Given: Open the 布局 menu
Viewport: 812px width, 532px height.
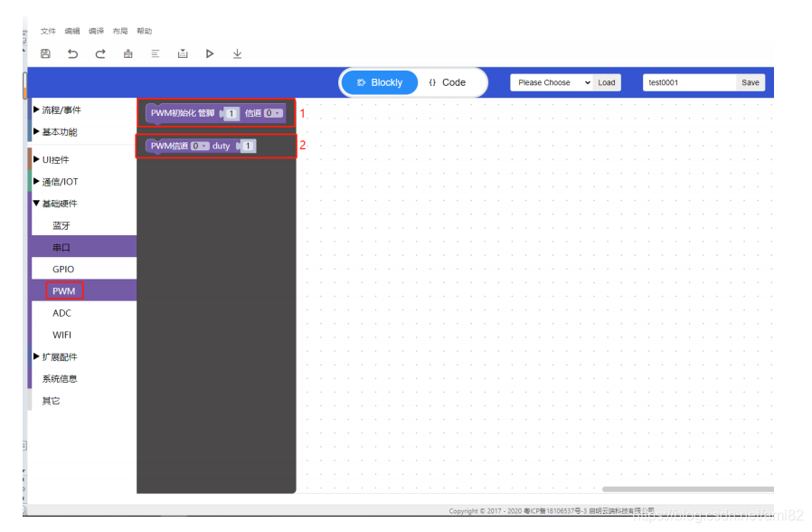Looking at the screenshot, I should point(120,31).
